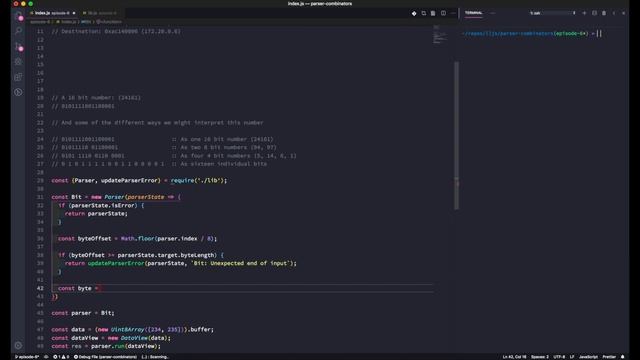Viewport: 640px width, 360px height.
Task: Click the third editor toolbar icon
Action: (x=433, y=13)
